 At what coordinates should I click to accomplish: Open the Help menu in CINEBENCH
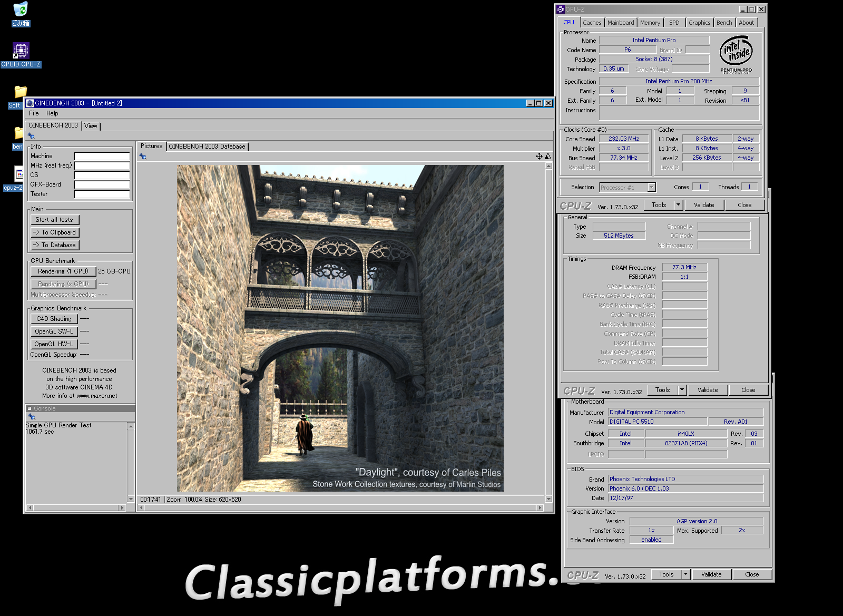(x=52, y=113)
